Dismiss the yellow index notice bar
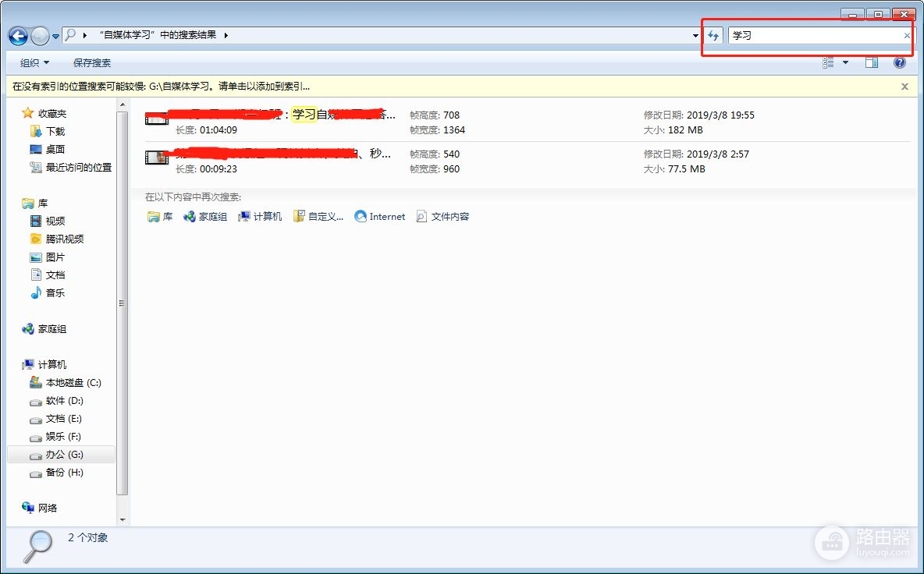Screen dimensions: 924x574 click(904, 87)
